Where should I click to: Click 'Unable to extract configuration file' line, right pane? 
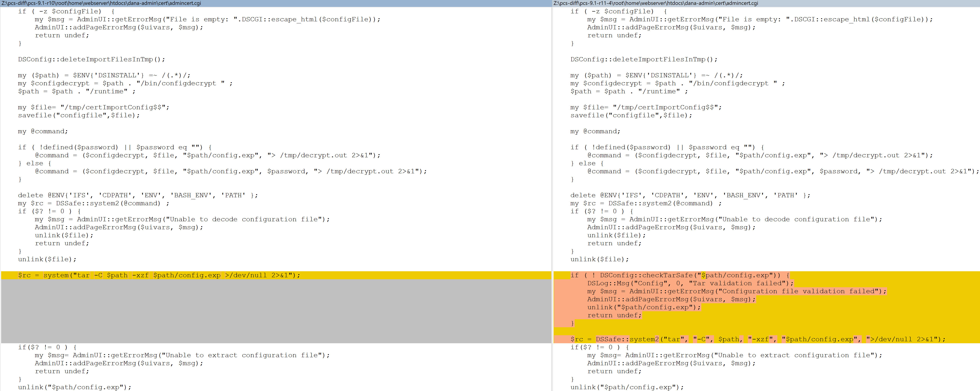click(734, 355)
